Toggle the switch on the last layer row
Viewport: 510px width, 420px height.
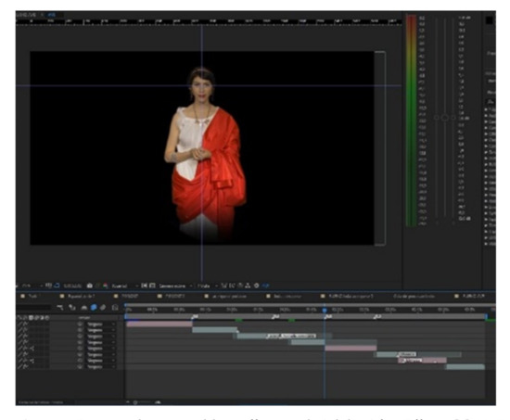click(19, 366)
